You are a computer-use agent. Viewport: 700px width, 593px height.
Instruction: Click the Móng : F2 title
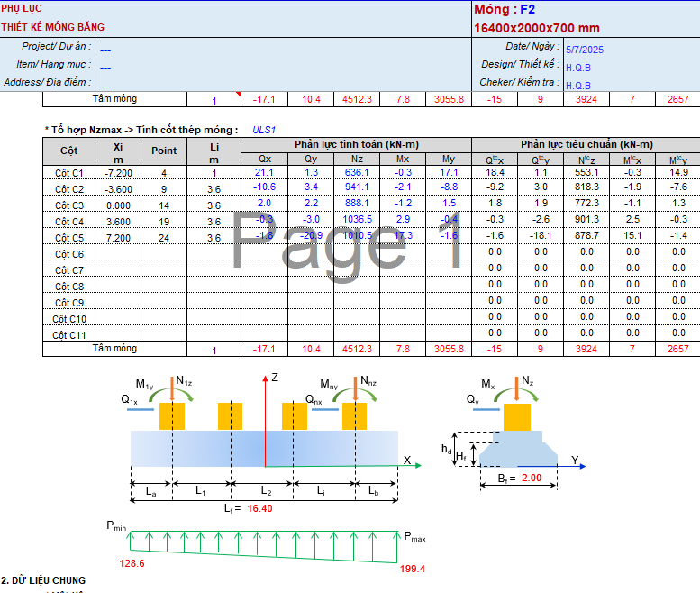pos(505,9)
